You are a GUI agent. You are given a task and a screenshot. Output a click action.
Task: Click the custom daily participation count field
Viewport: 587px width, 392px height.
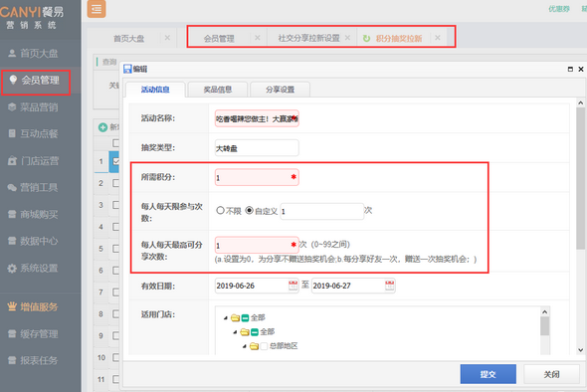pos(322,211)
